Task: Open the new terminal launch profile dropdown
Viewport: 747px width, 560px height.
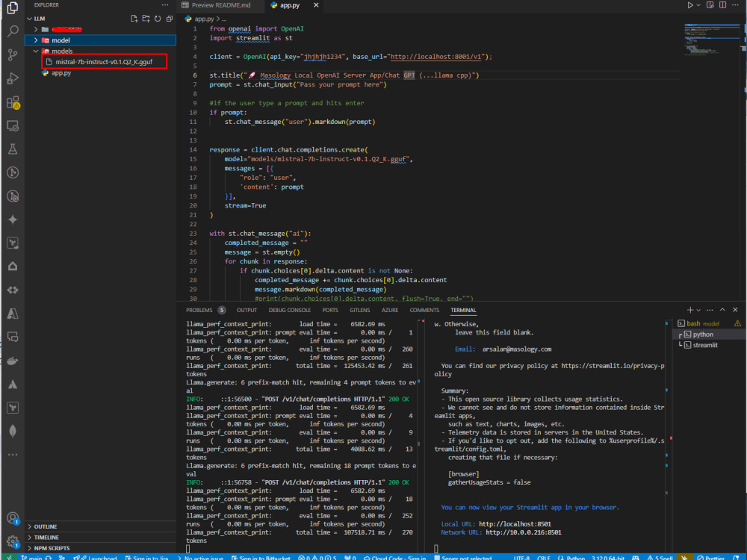Action: (x=698, y=310)
